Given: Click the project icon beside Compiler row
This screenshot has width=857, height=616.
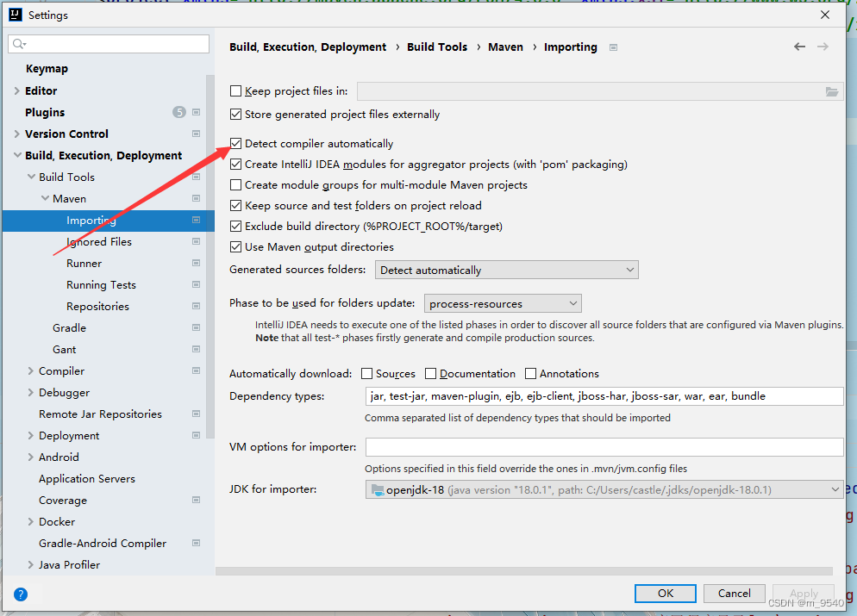Looking at the screenshot, I should pyautogui.click(x=197, y=370).
